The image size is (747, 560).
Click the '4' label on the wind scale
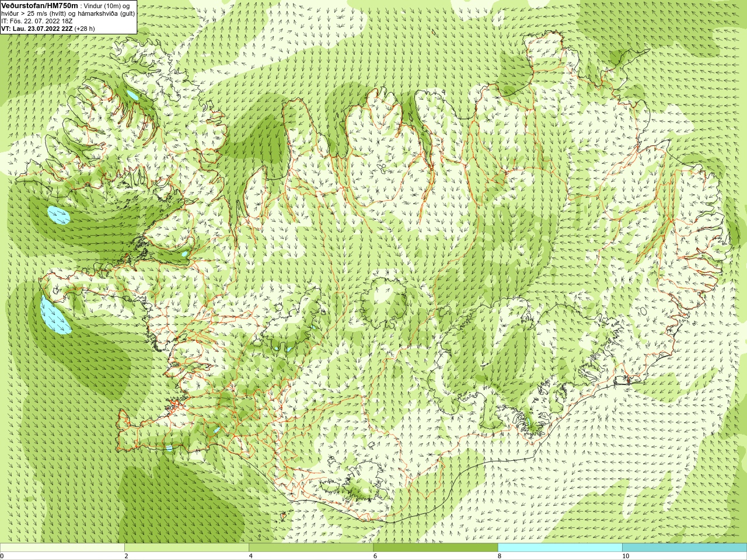251,556
